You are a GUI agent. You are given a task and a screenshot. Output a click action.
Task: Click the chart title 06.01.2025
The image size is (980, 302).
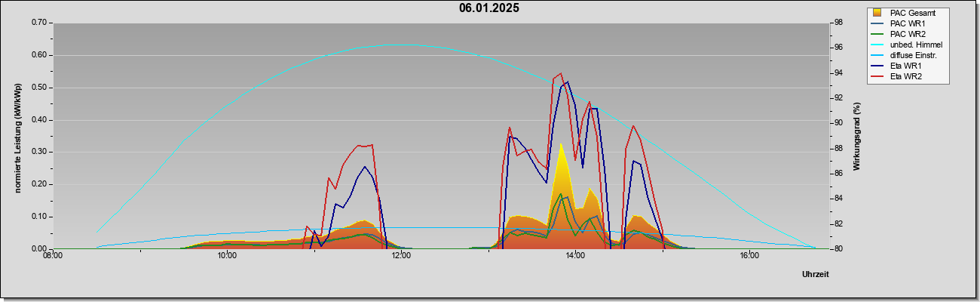coord(489,8)
